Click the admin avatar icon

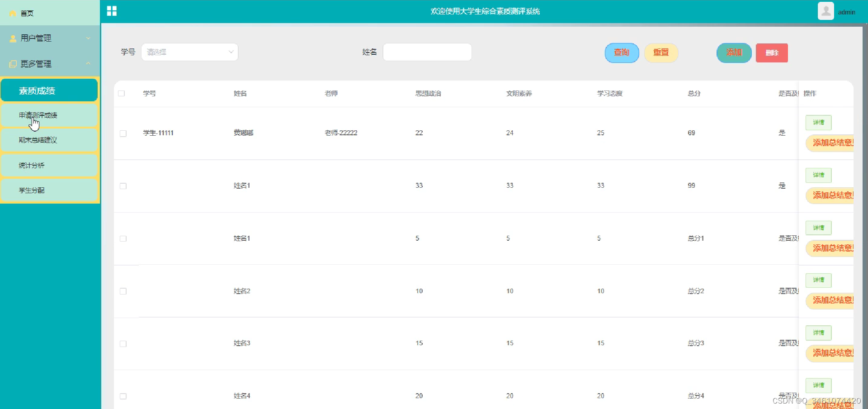pos(826,11)
